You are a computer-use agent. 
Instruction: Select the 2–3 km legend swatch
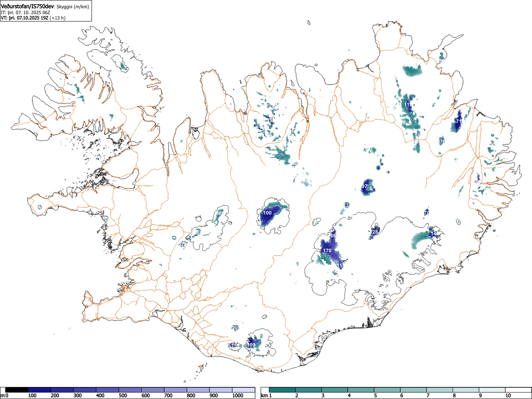[x=309, y=390]
